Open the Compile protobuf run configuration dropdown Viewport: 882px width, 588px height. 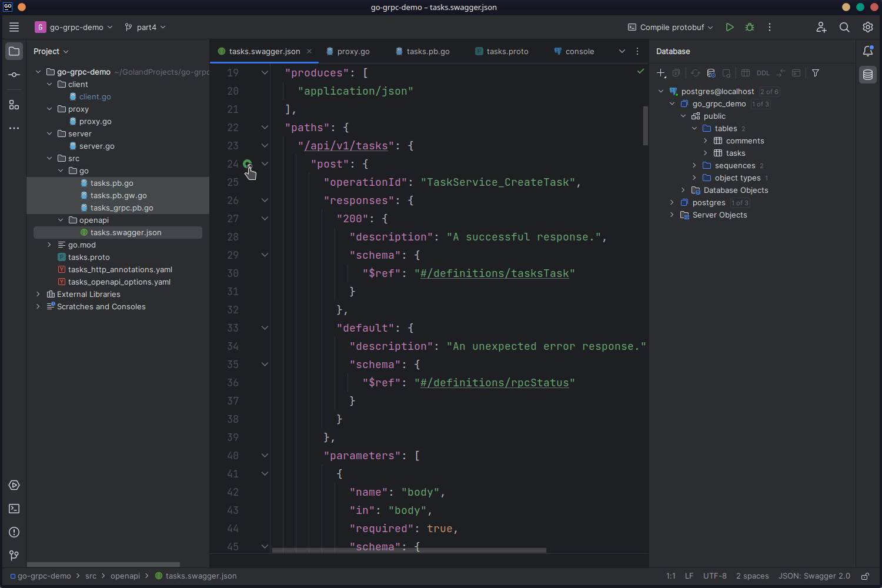[670, 27]
